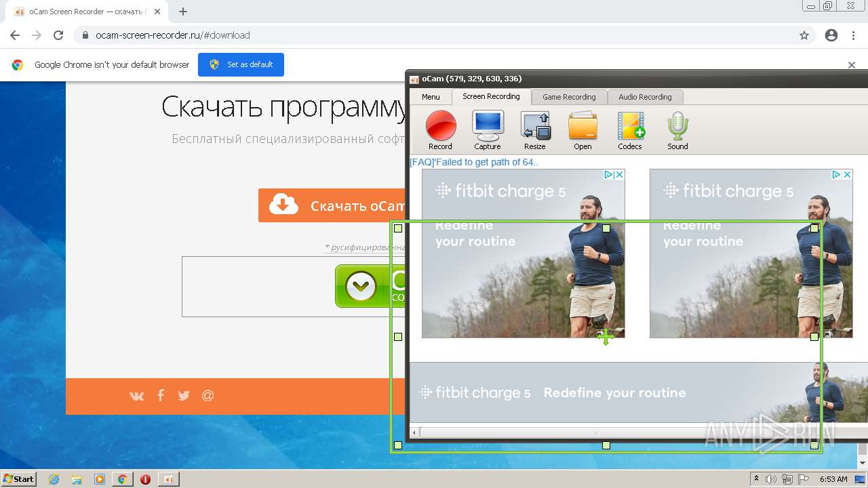Image resolution: width=868 pixels, height=488 pixels.
Task: Open the FAQ 'Failed to get path' link
Action: pos(474,162)
